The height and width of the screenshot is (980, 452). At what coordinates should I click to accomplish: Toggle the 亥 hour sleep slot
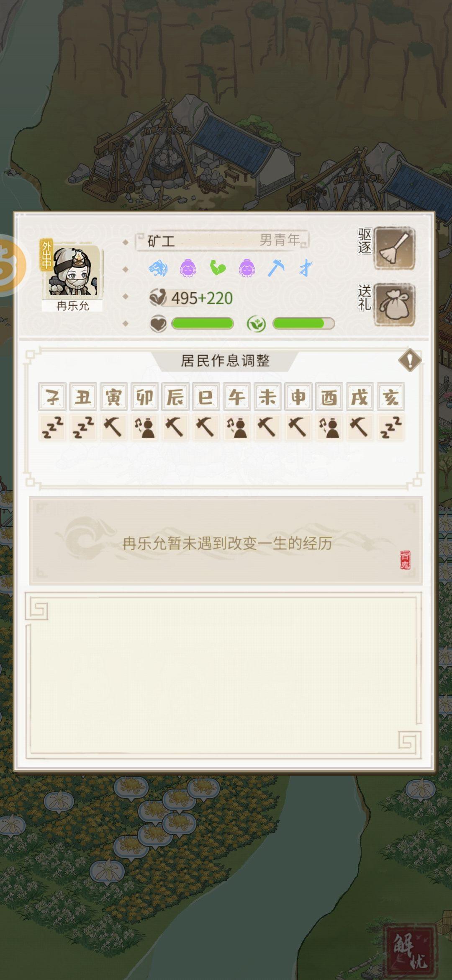pos(390,428)
